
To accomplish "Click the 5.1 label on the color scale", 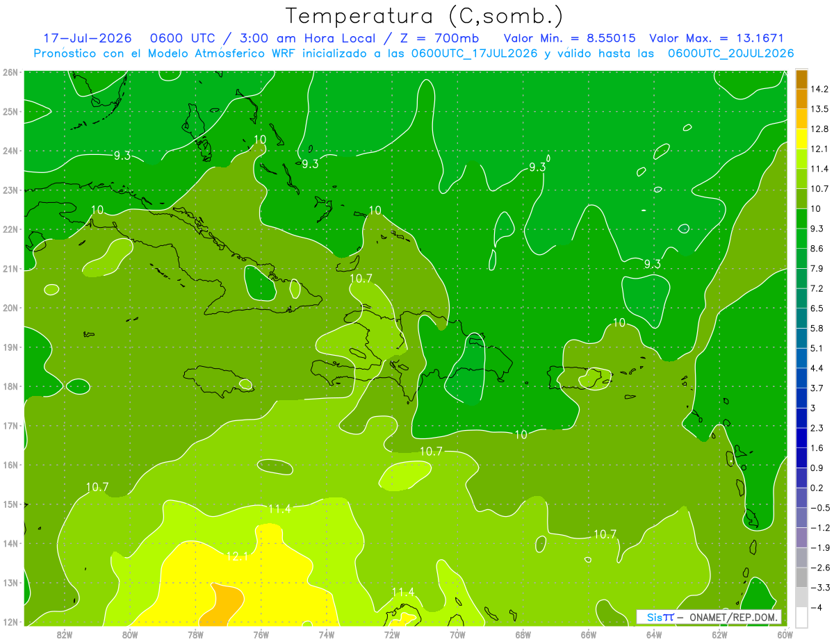I will tap(819, 348).
